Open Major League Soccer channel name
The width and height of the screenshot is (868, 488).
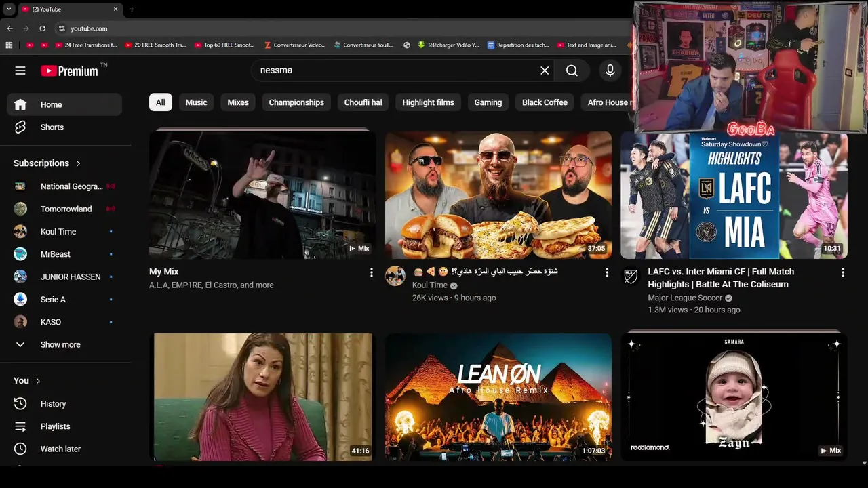(x=685, y=298)
